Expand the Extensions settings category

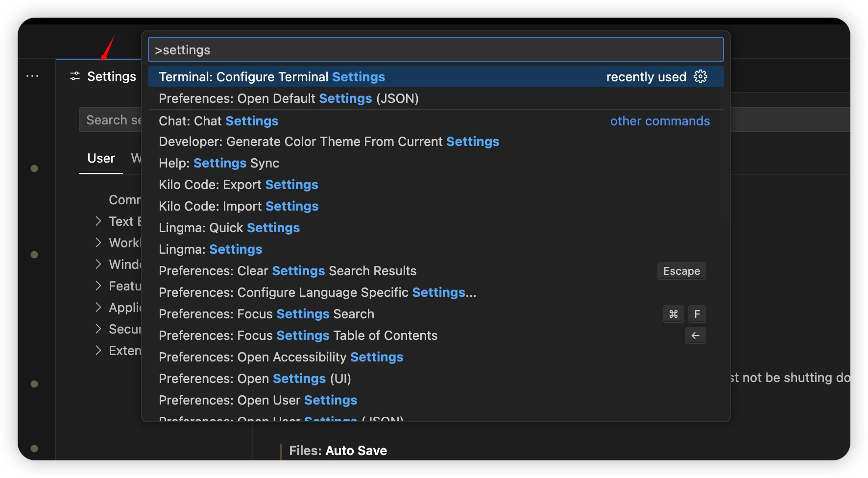pos(98,351)
